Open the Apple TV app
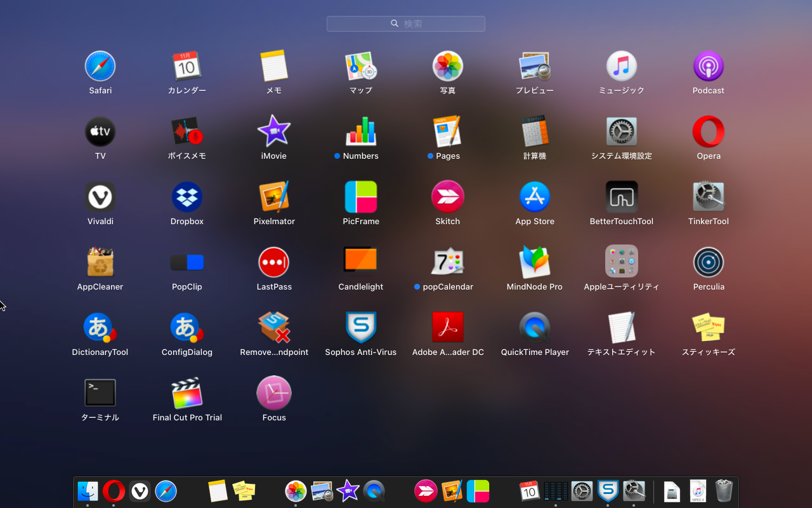Screen dimensions: 812x508 (x=100, y=131)
